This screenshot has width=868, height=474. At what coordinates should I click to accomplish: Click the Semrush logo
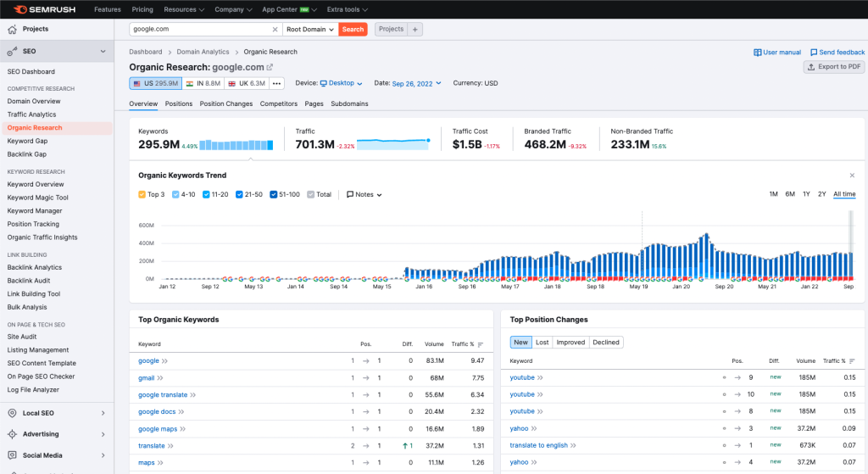pyautogui.click(x=44, y=9)
